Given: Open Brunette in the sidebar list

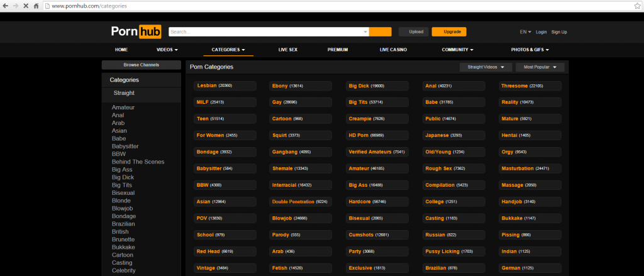Looking at the screenshot, I should [x=123, y=240].
